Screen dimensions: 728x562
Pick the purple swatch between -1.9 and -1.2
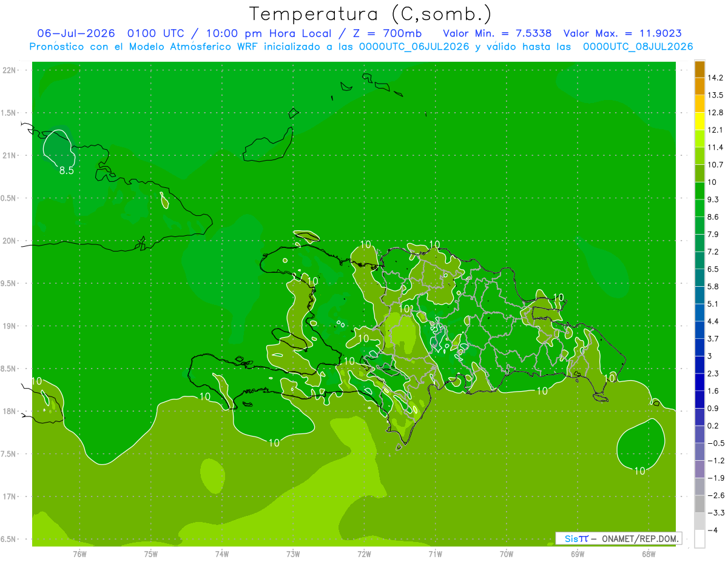tap(699, 469)
